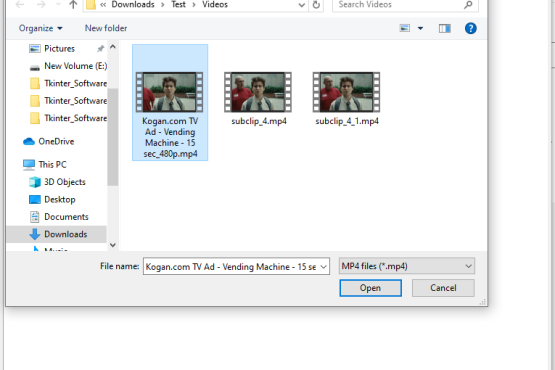Click the navigation pane scrollbar thumb
Viewport: 555px width, 370px height.
tap(113, 137)
